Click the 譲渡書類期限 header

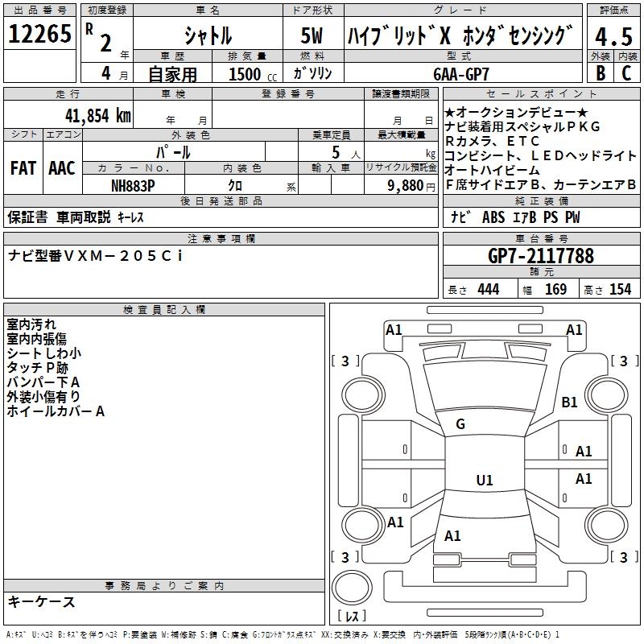(401, 93)
